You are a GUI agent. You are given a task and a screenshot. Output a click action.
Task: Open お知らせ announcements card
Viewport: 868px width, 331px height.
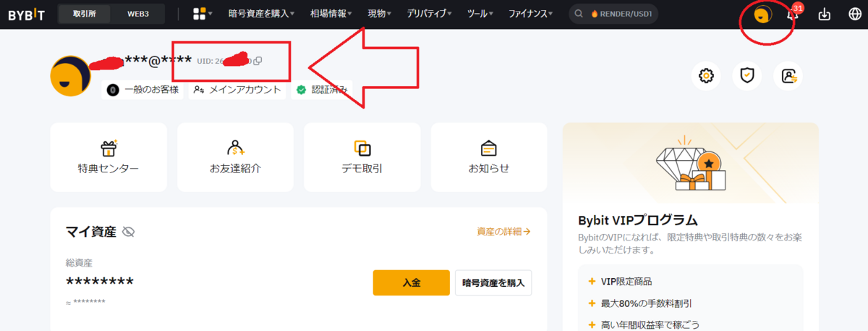[x=489, y=158]
